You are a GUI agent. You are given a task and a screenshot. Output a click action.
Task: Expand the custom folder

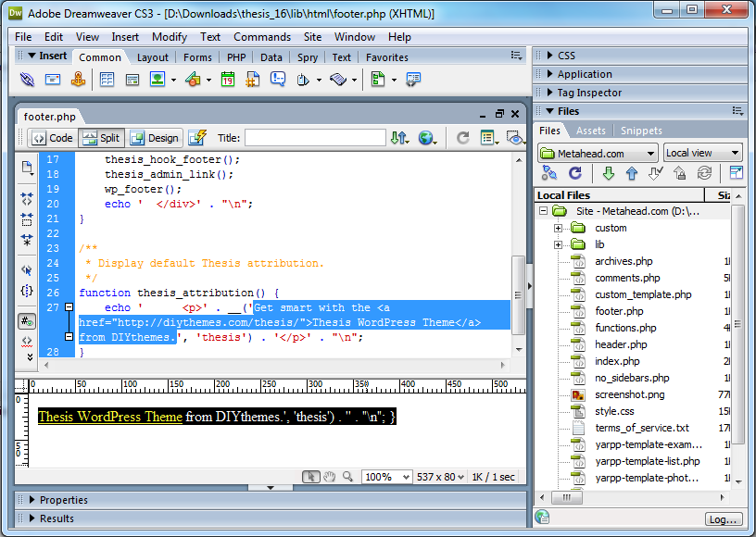558,229
